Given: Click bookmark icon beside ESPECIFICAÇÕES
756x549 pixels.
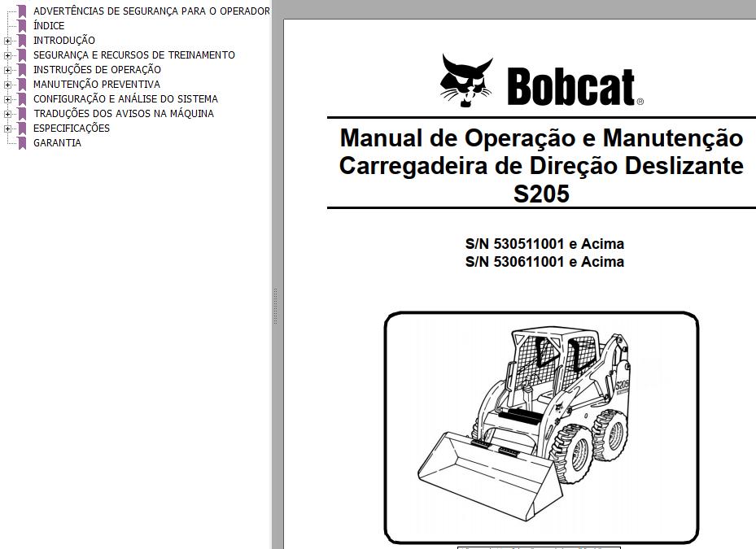Looking at the screenshot, I should (22, 129).
